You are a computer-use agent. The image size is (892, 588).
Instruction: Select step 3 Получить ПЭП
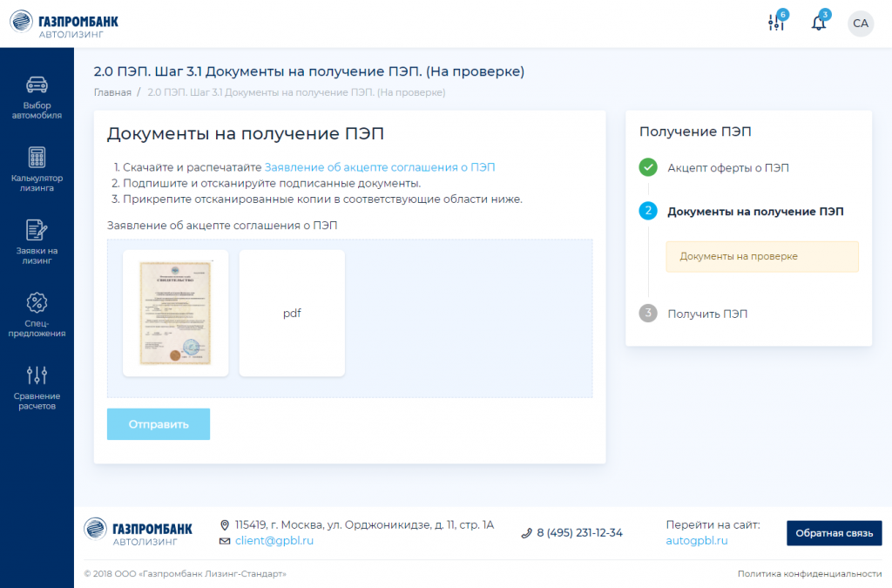pos(693,314)
